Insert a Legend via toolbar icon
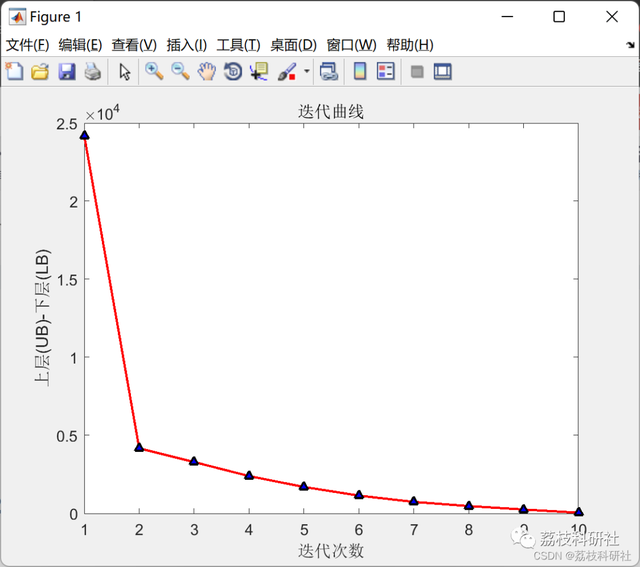 (386, 71)
